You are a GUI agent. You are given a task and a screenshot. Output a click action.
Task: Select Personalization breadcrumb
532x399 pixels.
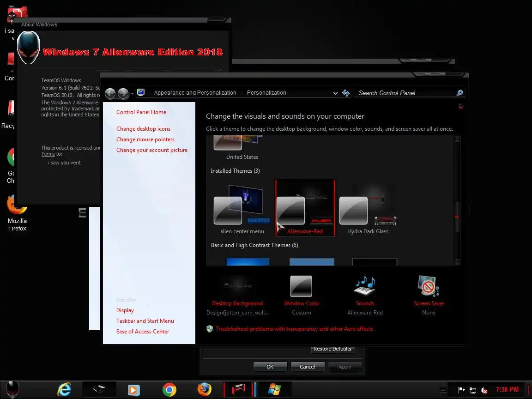(x=266, y=93)
